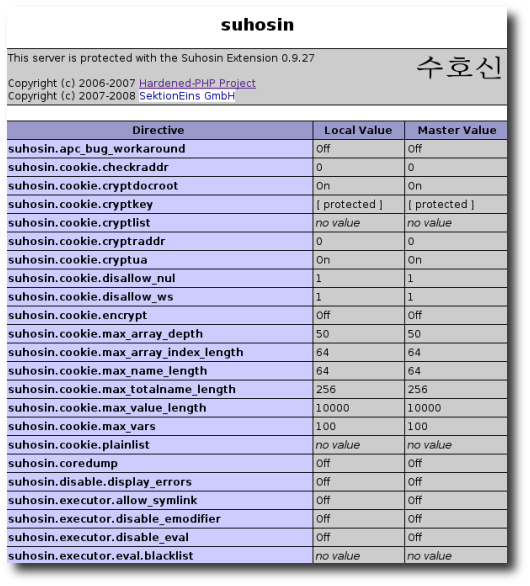This screenshot has height=586, width=530.
Task: Click local value 10000 of max_value_length
Action: coord(332,408)
